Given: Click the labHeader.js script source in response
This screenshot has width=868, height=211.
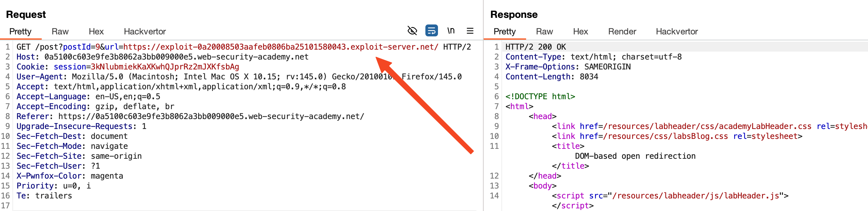Looking at the screenshot, I should pos(695,196).
